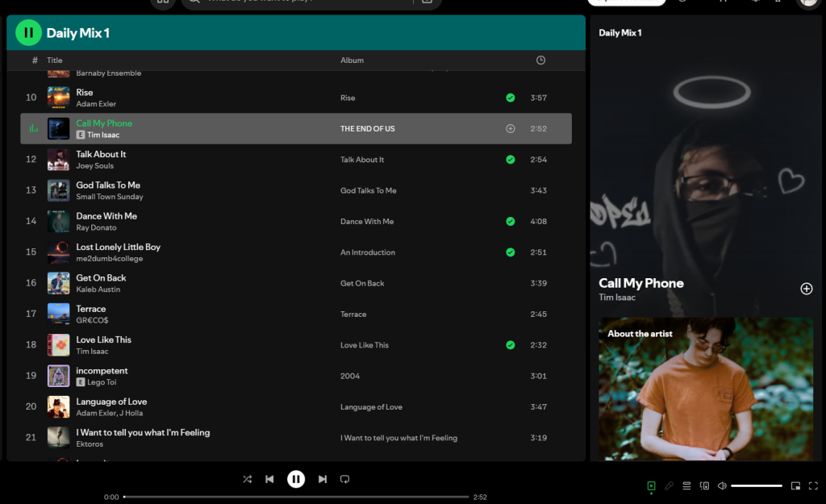The image size is (826, 504).
Task: Pause playback from the Daily Mix 1 header button
Action: (28, 32)
